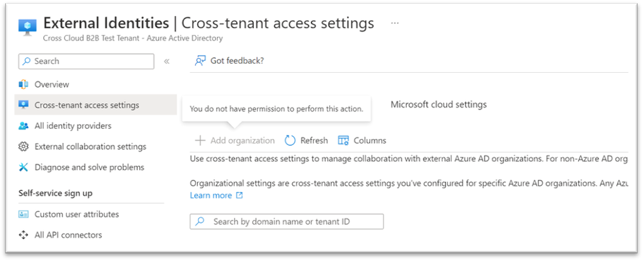Click the Diagnose and solve problems wrench icon
This screenshot has width=644, height=261.
23,168
